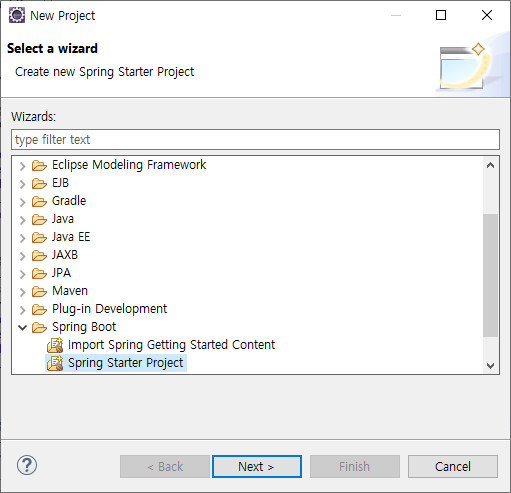This screenshot has width=511, height=493.
Task: Expand the Eclipse Modeling Framework node
Action: (x=22, y=166)
